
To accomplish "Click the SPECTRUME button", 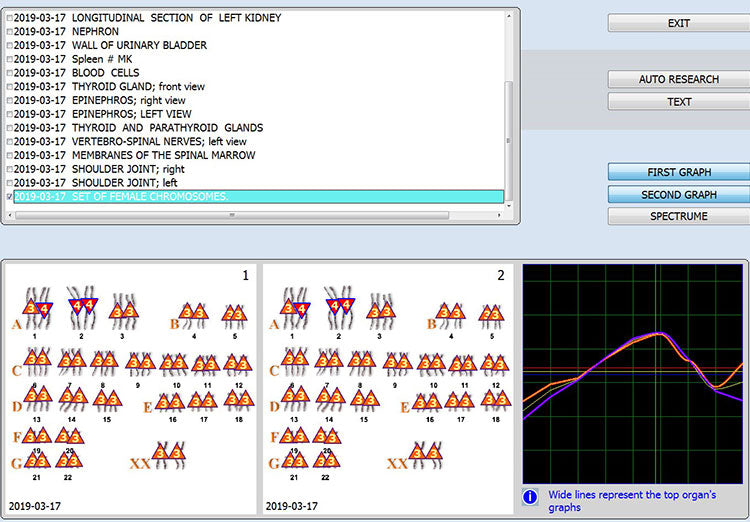I will pos(678,216).
